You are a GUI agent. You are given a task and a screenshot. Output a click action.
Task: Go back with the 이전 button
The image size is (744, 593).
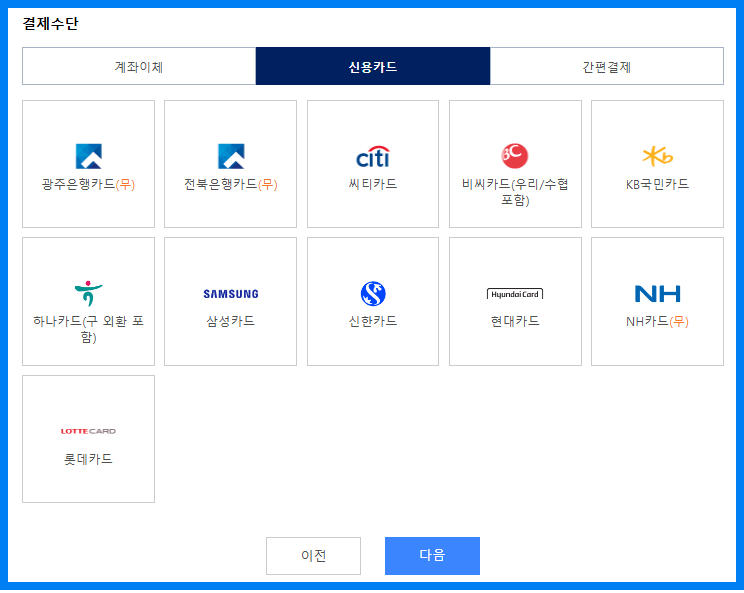click(313, 556)
